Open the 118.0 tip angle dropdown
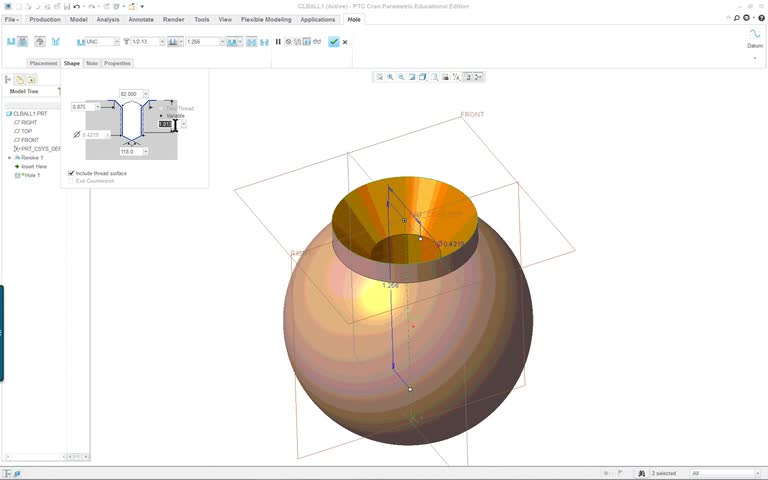768x480 pixels. tap(145, 151)
